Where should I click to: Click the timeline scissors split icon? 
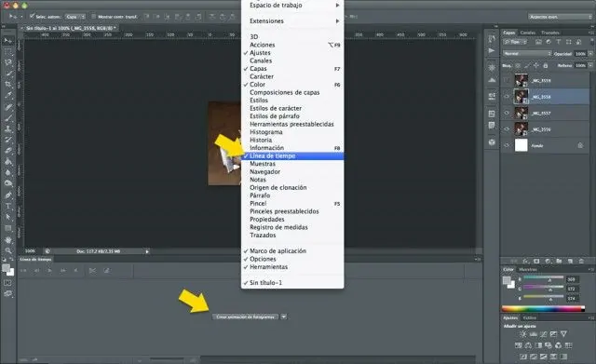[x=92, y=271]
